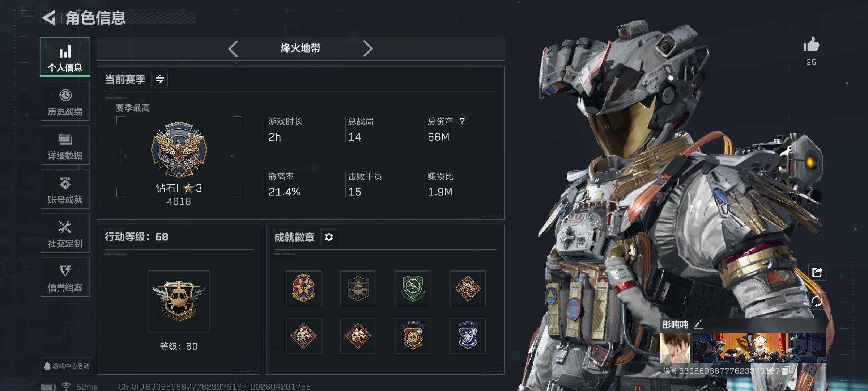The image size is (868, 391).
Task: Click the share icon beside the character model
Action: click(817, 272)
